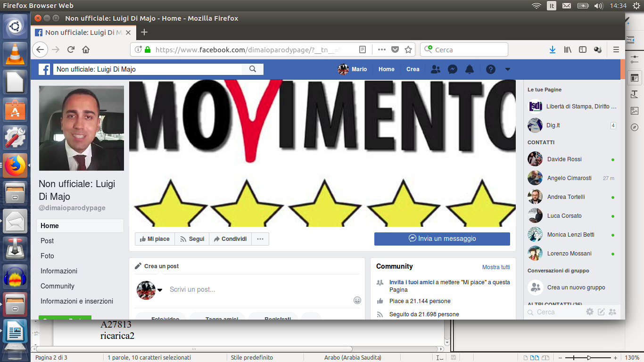This screenshot has height=362, width=644.
Task: Open page options three-dot button
Action: [260, 239]
